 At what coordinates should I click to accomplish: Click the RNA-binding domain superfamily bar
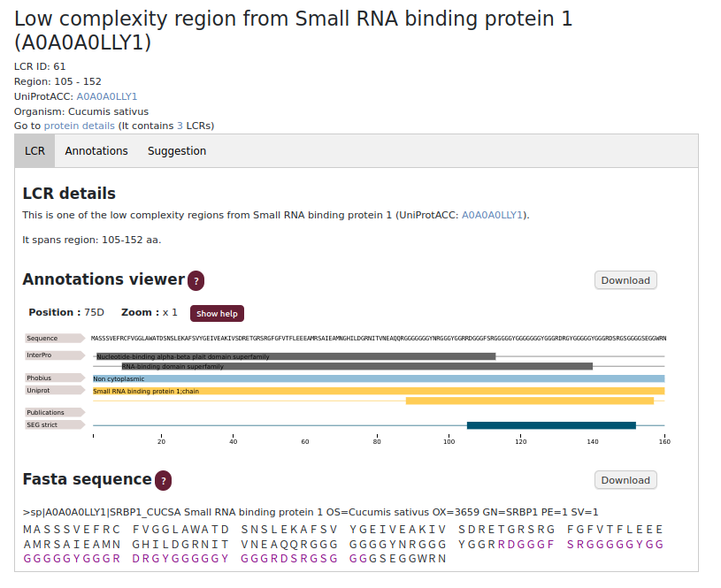click(357, 366)
